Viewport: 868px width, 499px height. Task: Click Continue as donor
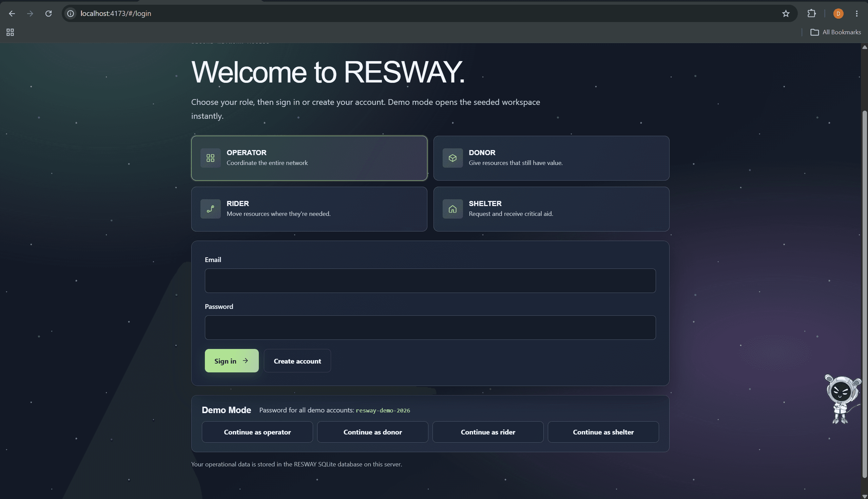click(372, 432)
